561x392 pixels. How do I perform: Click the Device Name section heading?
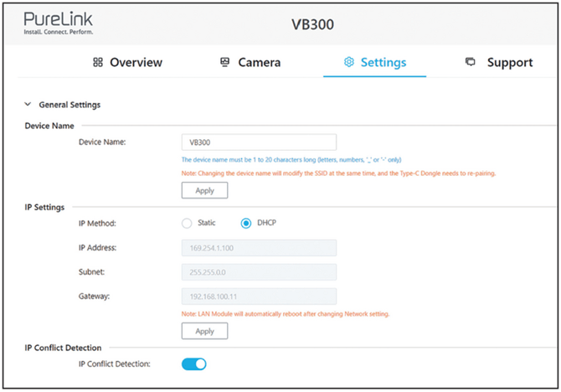49,126
